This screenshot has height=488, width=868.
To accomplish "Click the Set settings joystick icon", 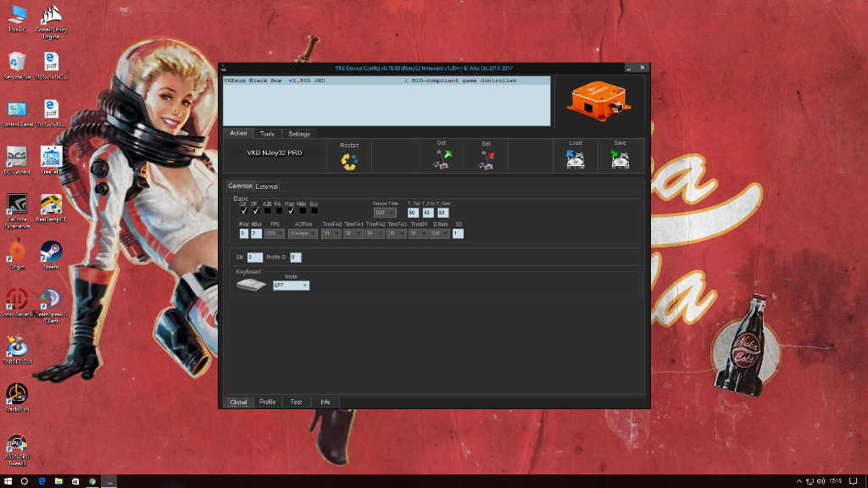I will (x=486, y=160).
